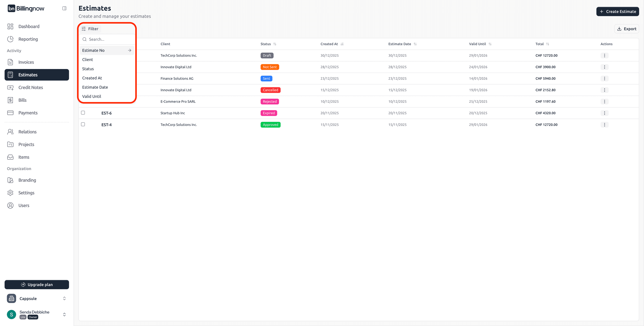Image resolution: width=644 pixels, height=326 pixels.
Task: Open the Items page
Action: pyautogui.click(x=24, y=157)
